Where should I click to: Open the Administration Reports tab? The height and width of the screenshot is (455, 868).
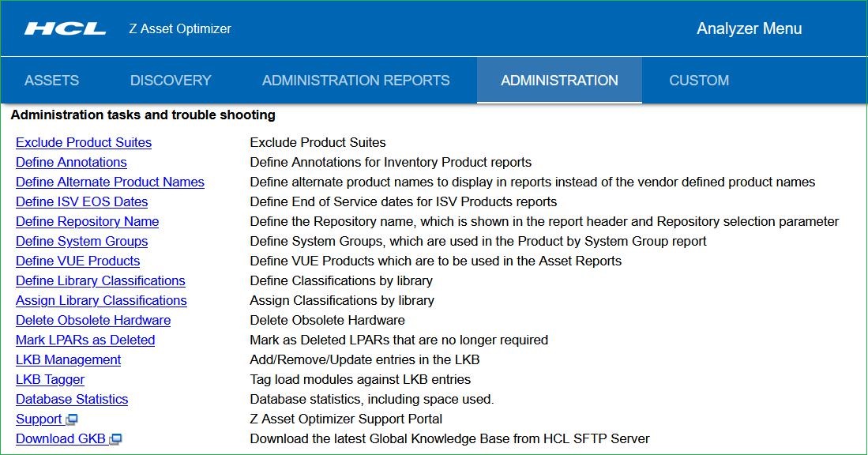(x=355, y=81)
